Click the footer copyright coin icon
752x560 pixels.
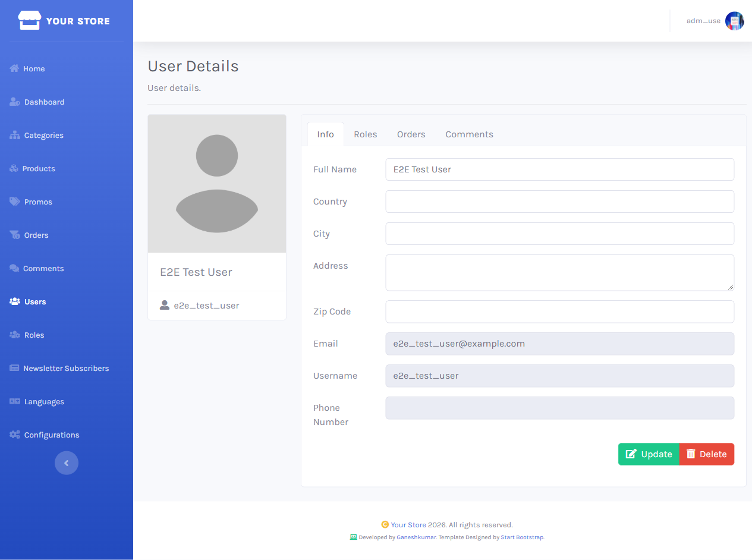coord(385,524)
